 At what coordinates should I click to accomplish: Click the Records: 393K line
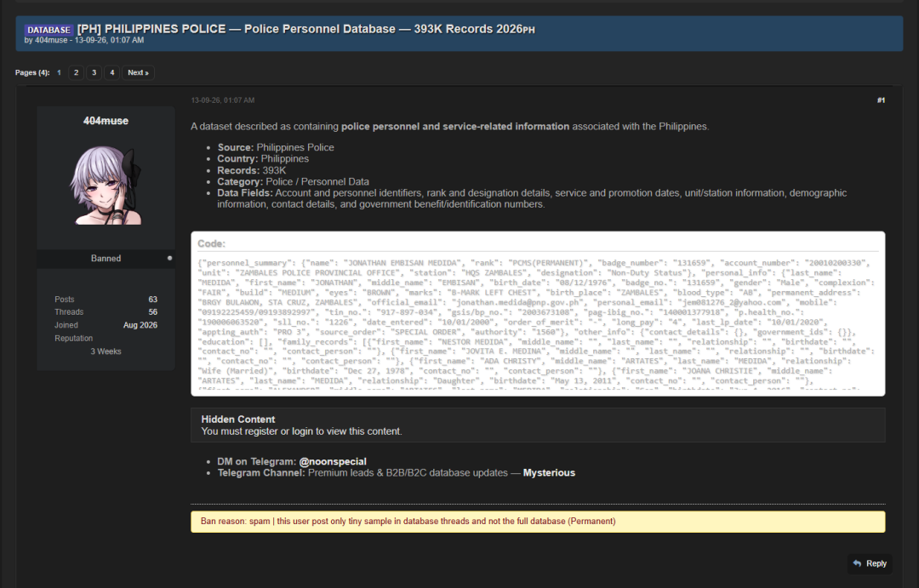(x=251, y=170)
